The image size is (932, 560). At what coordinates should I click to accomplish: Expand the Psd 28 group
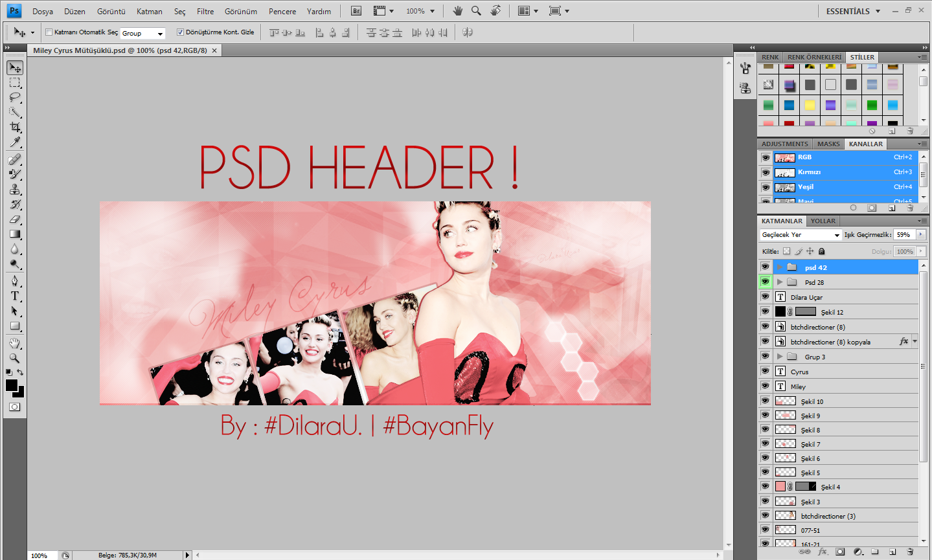tap(780, 282)
